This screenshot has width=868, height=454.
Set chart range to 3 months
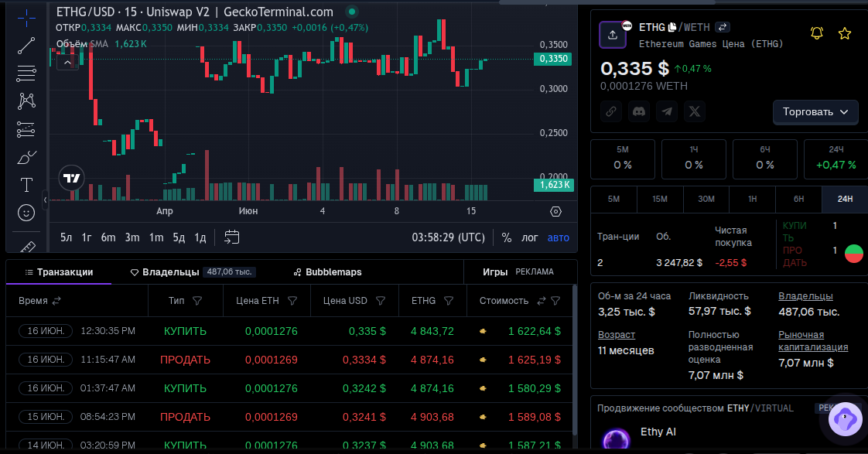(132, 237)
